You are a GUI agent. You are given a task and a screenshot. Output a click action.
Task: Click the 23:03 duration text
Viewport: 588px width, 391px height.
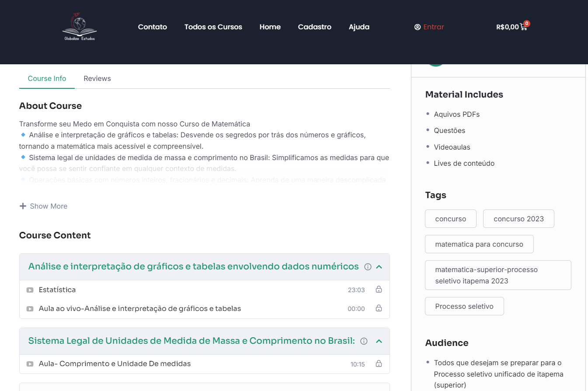click(x=356, y=290)
